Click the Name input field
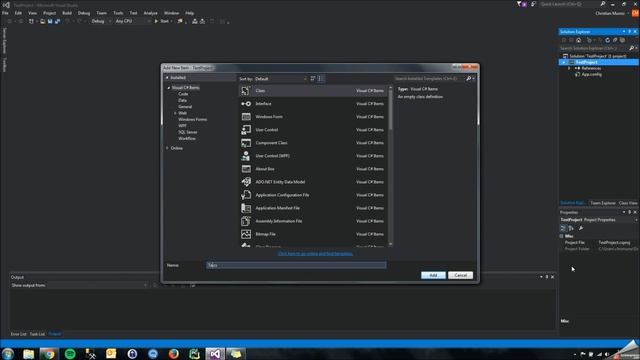This screenshot has height=360, width=640. tap(296, 265)
